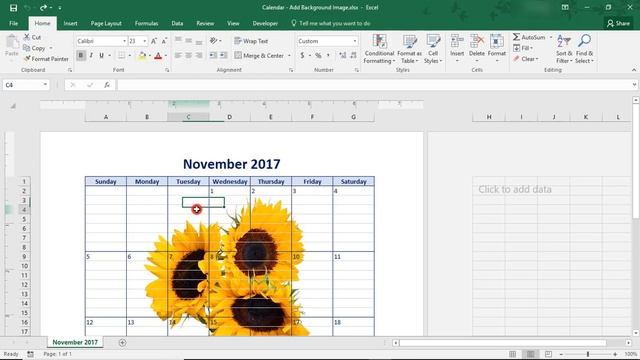Add a new sheet with the plus icon
The image size is (640, 360).
(122, 342)
